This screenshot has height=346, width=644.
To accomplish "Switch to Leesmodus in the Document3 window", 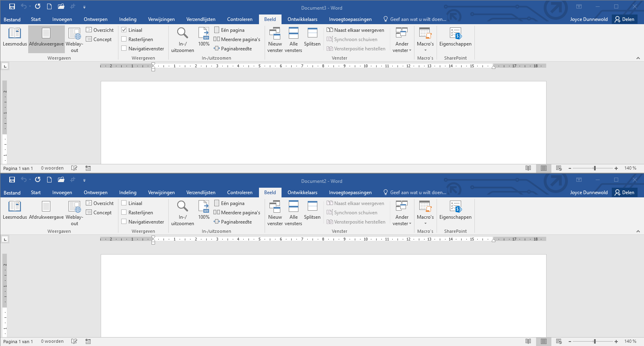I will tap(15, 37).
